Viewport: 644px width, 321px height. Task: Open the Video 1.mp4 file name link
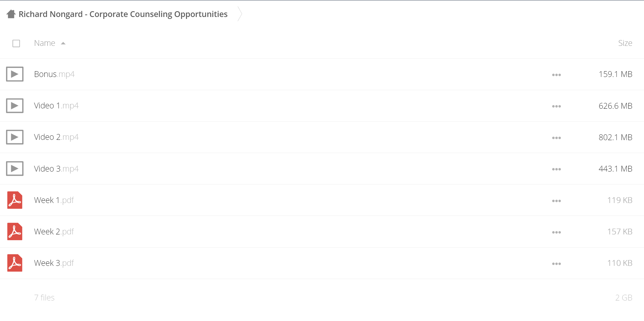pyautogui.click(x=56, y=106)
